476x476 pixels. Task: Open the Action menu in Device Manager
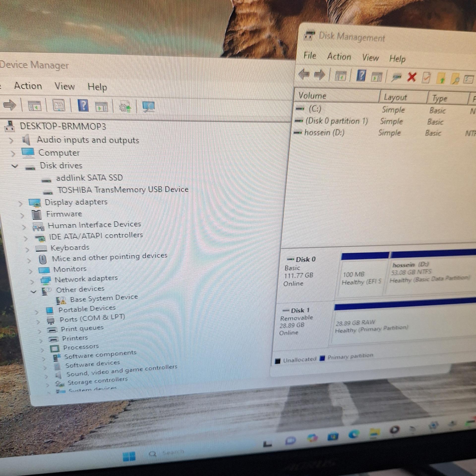(28, 86)
